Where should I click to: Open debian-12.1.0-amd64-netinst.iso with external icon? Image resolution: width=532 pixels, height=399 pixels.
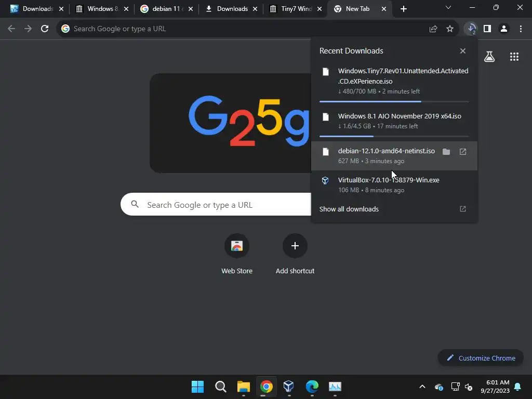463,152
